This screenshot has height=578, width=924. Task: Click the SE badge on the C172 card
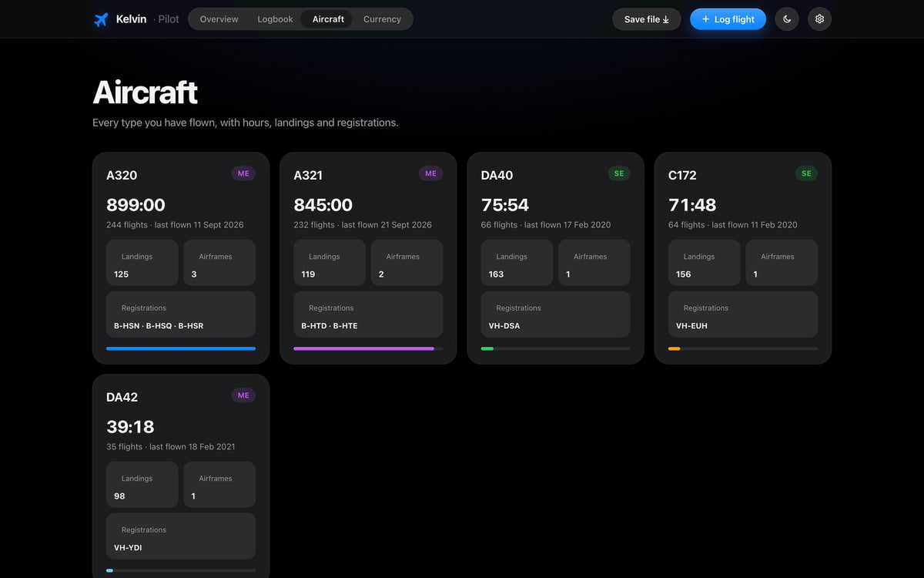(806, 173)
